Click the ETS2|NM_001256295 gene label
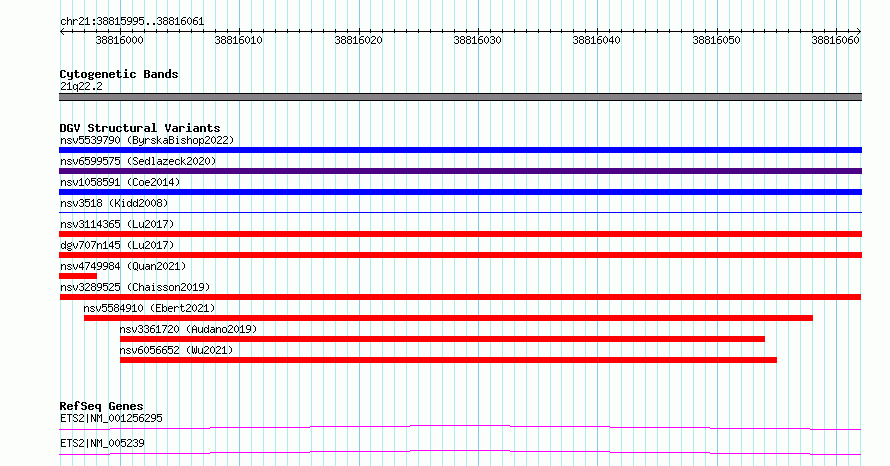This screenshot has height=466, width=890. [111, 418]
